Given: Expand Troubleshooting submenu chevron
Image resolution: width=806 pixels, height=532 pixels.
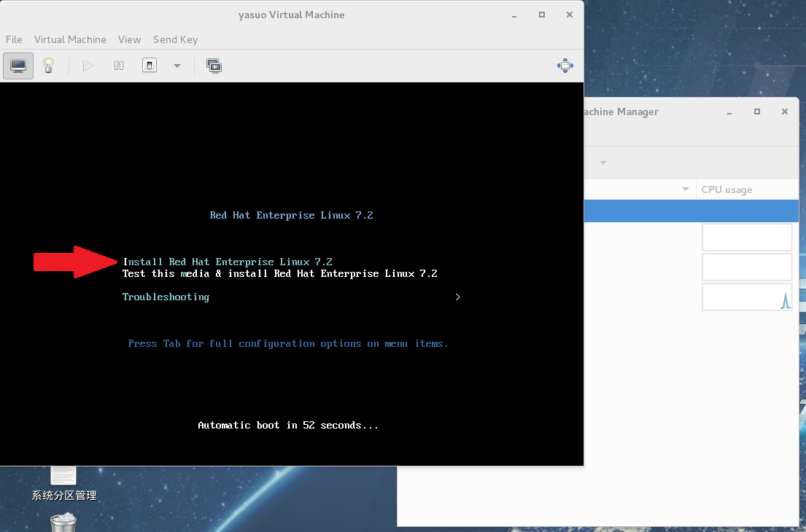Looking at the screenshot, I should [457, 297].
